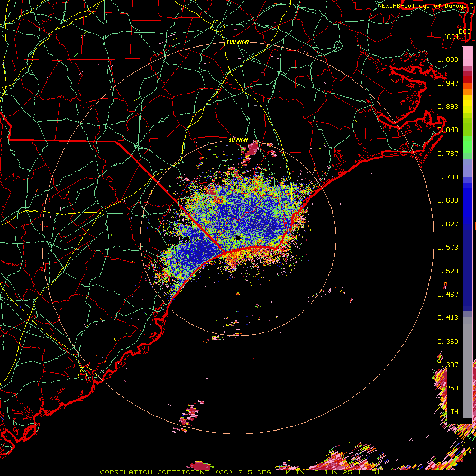Click the 1.000 scale value
The width and height of the screenshot is (476, 476).
[x=448, y=59]
